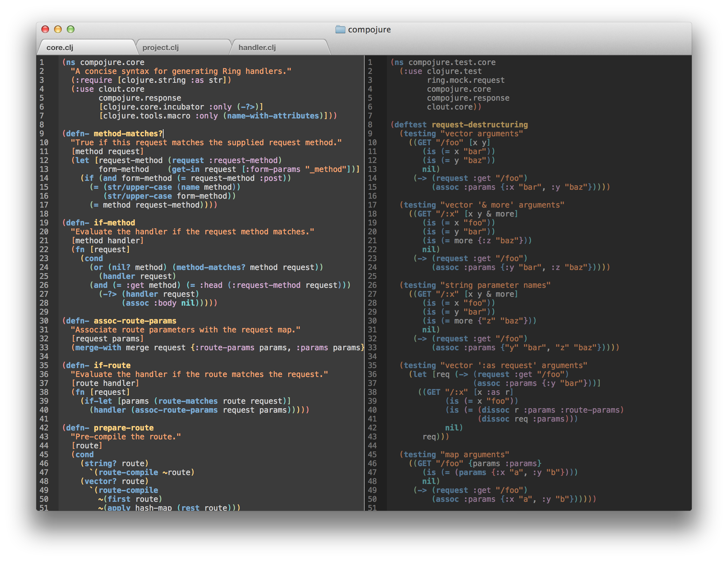The width and height of the screenshot is (728, 561).
Task: Click 'merge-with' on left pane line 33
Action: (98, 348)
